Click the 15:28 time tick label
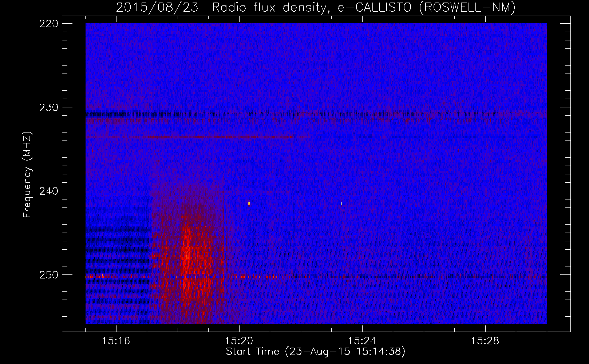The image size is (589, 364). [485, 341]
